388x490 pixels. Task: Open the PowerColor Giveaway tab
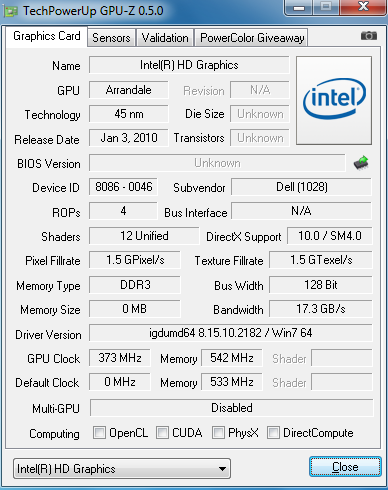(x=252, y=38)
